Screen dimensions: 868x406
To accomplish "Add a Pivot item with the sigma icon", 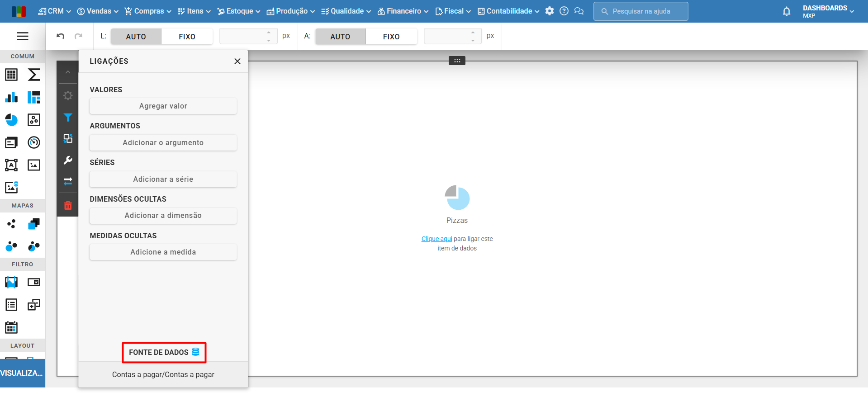I will (34, 75).
